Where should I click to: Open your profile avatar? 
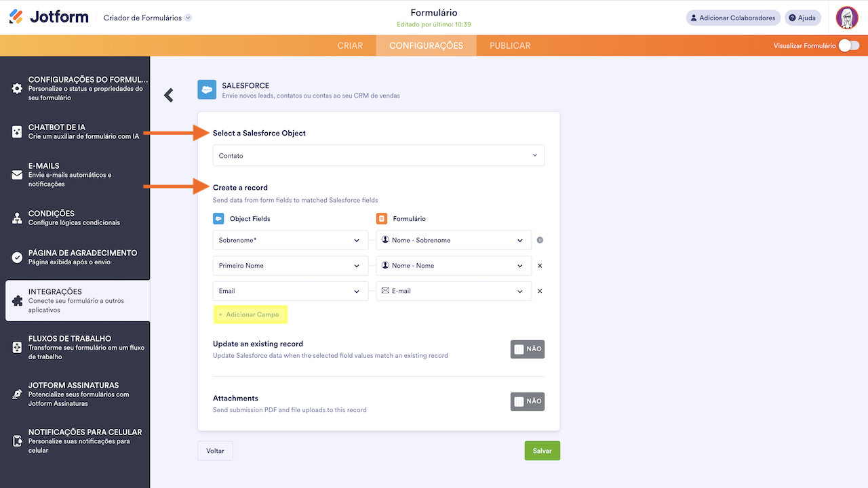[x=847, y=17]
